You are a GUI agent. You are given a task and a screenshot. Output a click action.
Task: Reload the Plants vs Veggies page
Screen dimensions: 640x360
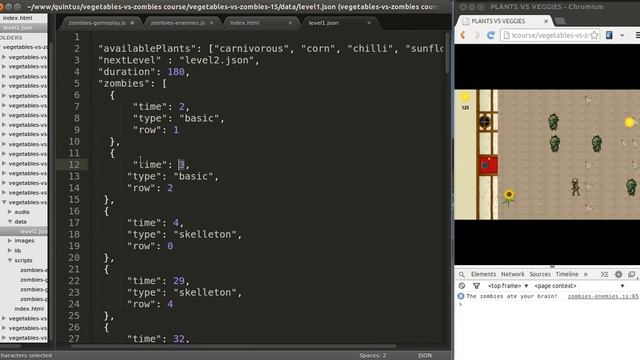pyautogui.click(x=491, y=36)
